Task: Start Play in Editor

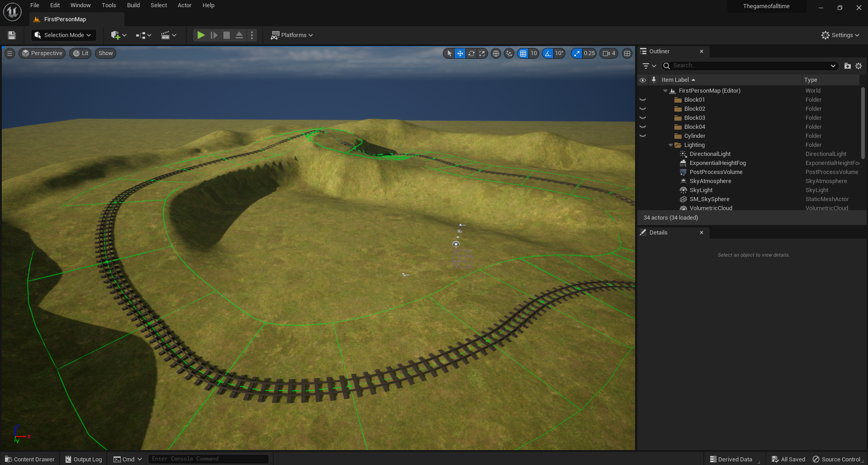Action: [x=201, y=35]
